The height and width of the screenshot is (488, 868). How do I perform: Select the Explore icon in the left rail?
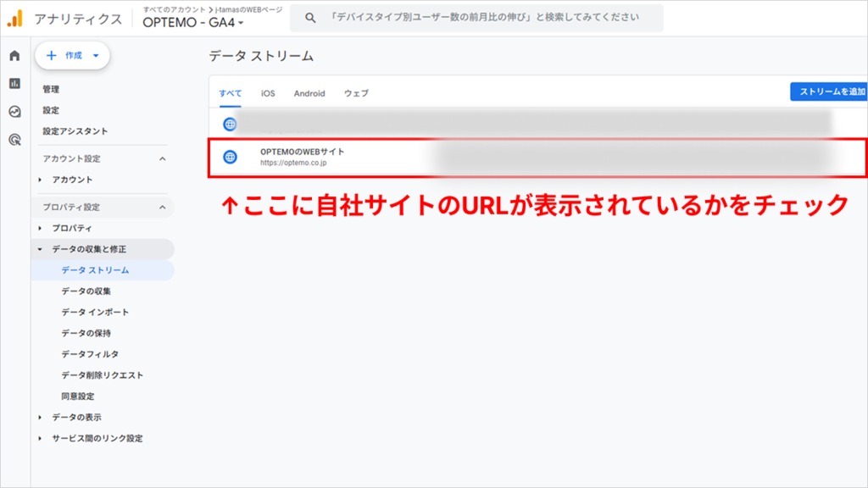point(13,108)
